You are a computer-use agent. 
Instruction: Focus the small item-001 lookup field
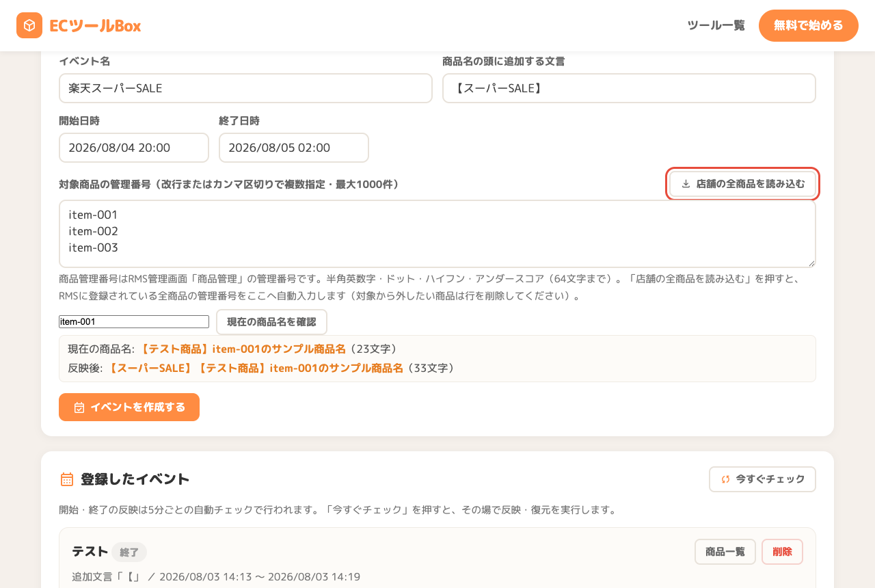point(134,321)
